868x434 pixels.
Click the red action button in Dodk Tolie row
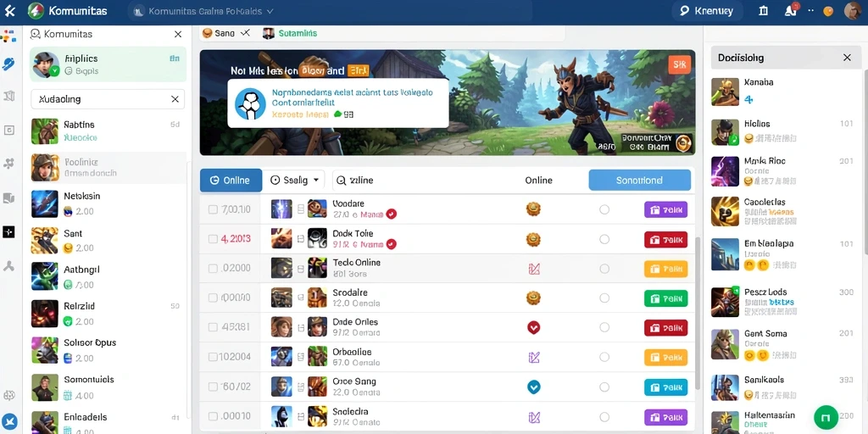(665, 239)
